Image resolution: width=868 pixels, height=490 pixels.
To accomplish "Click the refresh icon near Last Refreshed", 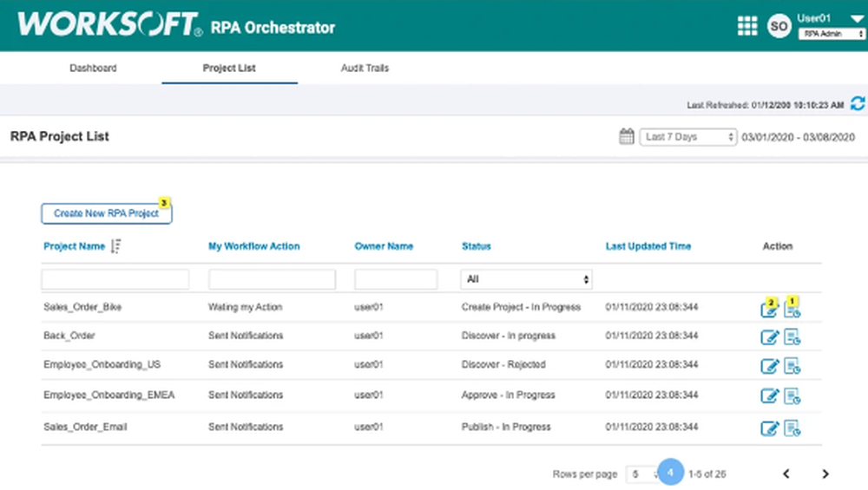I will (x=858, y=103).
